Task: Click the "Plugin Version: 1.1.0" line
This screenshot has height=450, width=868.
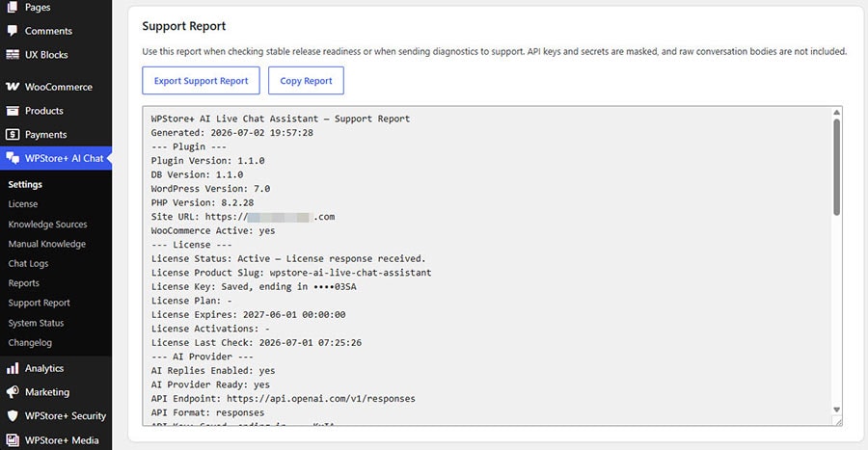Action: pyautogui.click(x=207, y=160)
